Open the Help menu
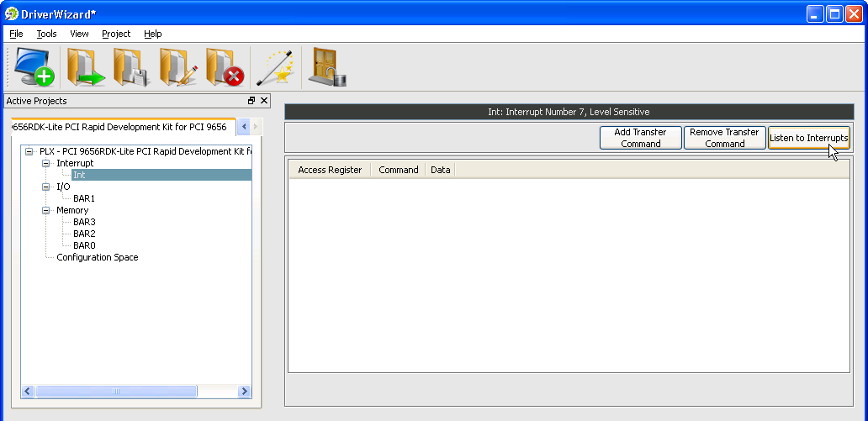868x421 pixels. pyautogui.click(x=153, y=34)
